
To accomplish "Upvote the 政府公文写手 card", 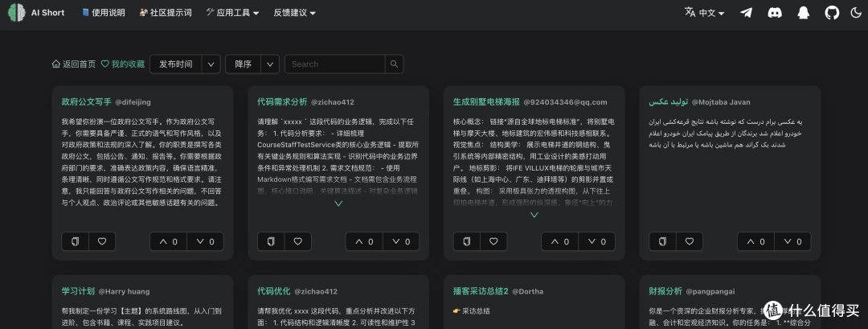I will pos(168,241).
